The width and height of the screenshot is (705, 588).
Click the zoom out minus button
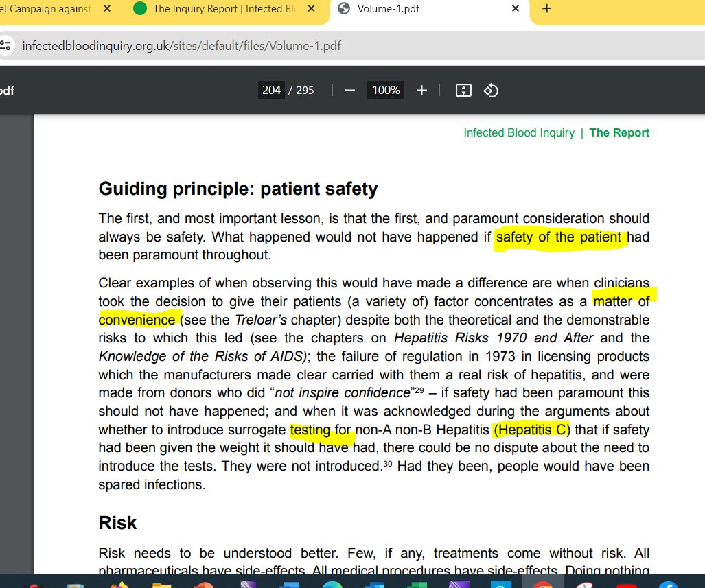(349, 91)
